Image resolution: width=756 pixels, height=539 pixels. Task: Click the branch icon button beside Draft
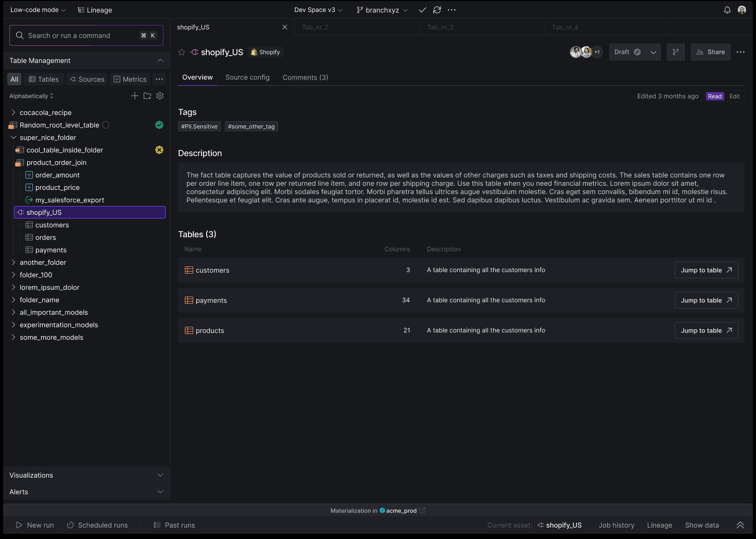[675, 52]
